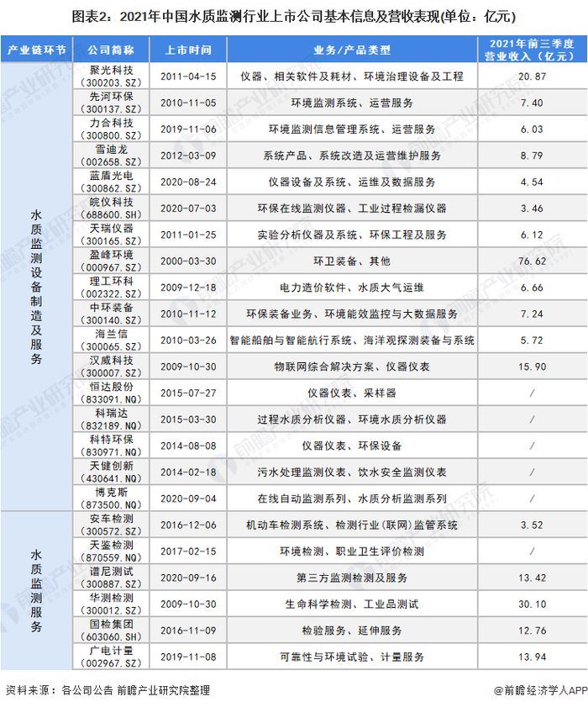Click company cell '华测检测 (300012.SZ)'
The width and height of the screenshot is (588, 707).
click(x=111, y=604)
